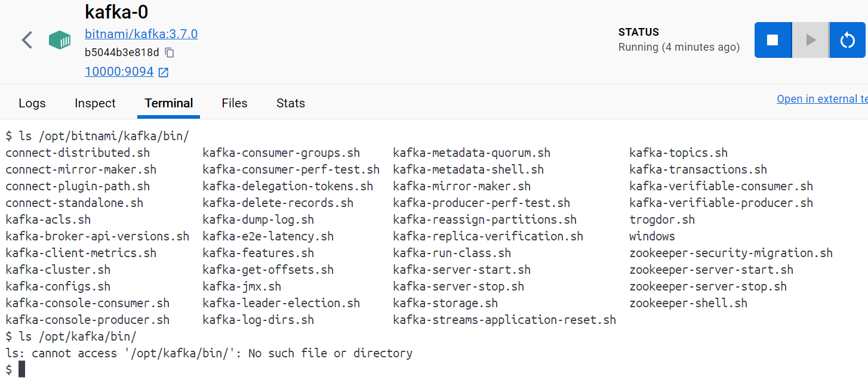Click kafka-console-producer.sh file name
The height and width of the screenshot is (380, 868).
click(88, 320)
